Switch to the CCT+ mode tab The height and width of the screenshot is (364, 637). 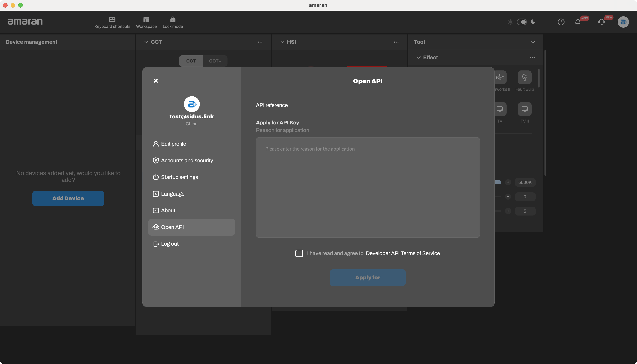[x=215, y=61]
